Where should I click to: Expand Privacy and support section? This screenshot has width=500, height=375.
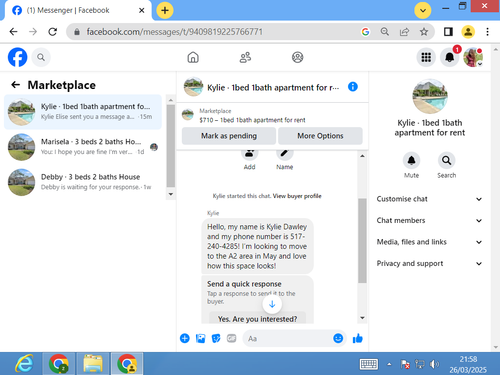429,263
